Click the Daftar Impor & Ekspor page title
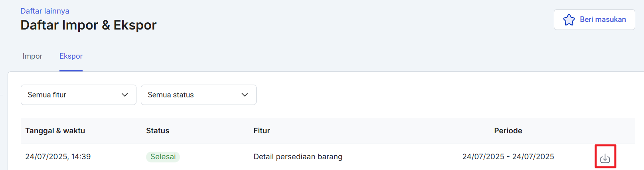Screen dimensions: 644x170 89,25
